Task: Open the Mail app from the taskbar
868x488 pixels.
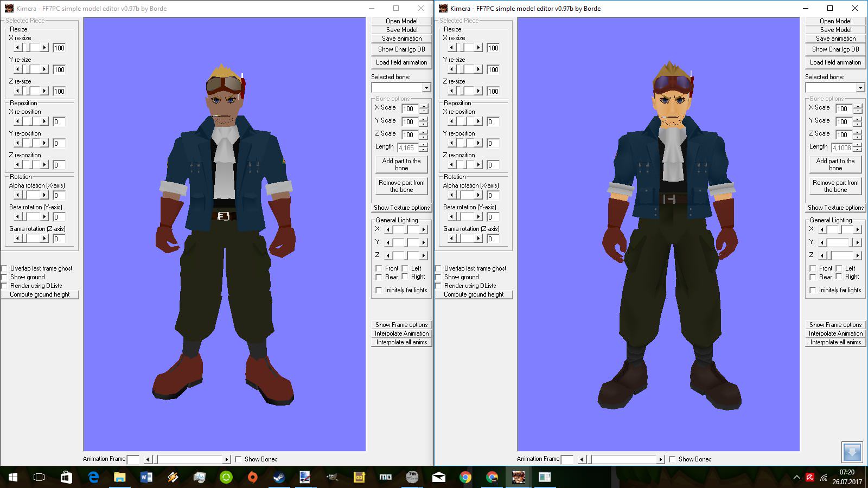Action: pyautogui.click(x=438, y=477)
